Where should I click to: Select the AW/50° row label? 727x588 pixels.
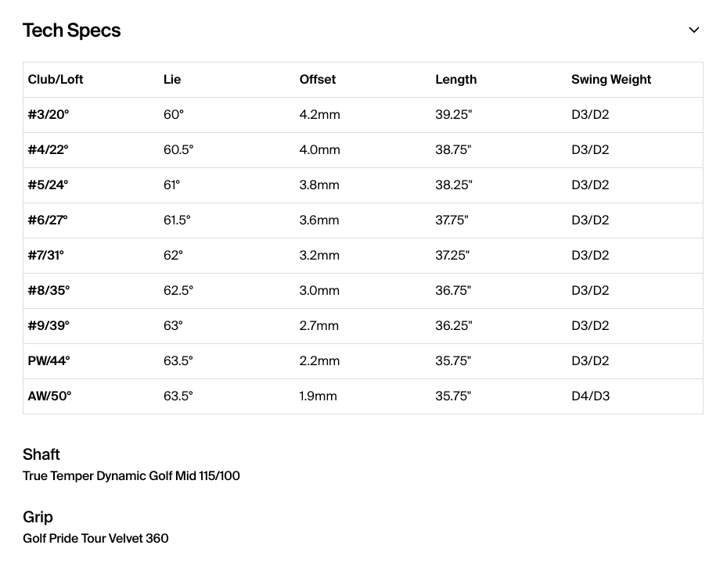[49, 396]
